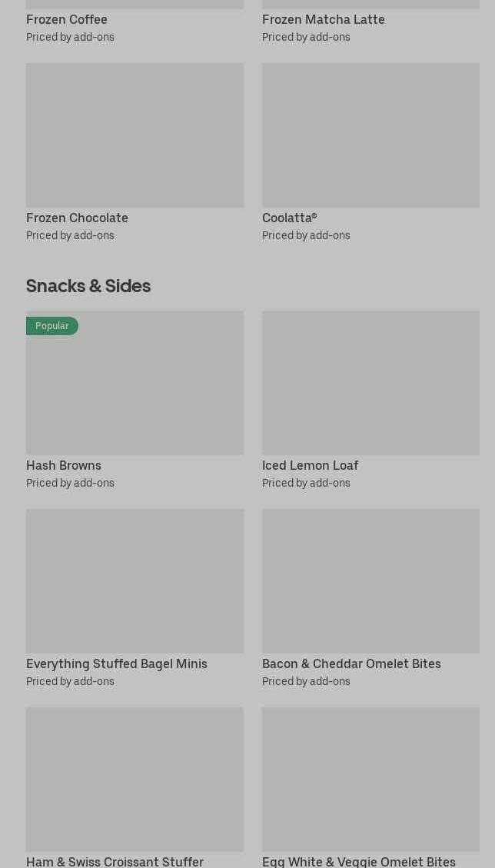This screenshot has height=868, width=495.
Task: Click the Snacks & Sides section heading
Action: coord(88,285)
